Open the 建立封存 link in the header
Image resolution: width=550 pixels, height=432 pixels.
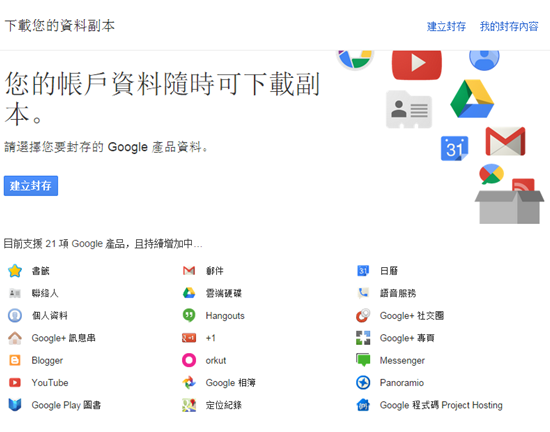(446, 26)
